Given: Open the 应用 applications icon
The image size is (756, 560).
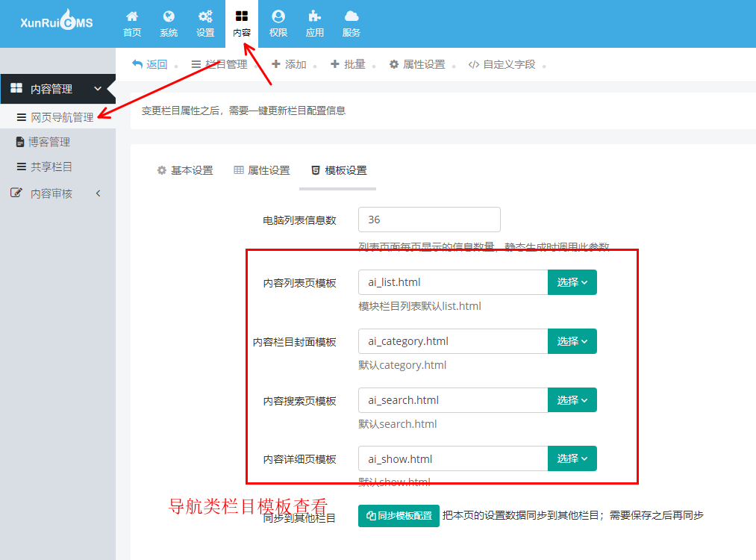Looking at the screenshot, I should pyautogui.click(x=314, y=22).
